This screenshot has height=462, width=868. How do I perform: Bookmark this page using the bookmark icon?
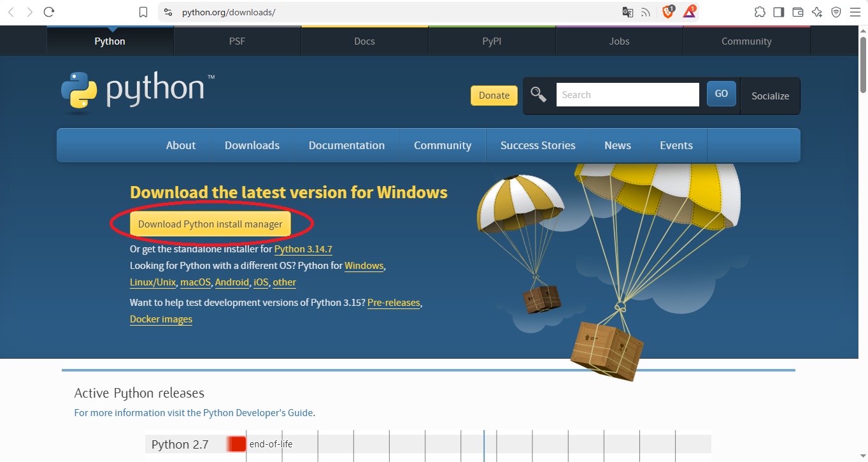coord(143,12)
